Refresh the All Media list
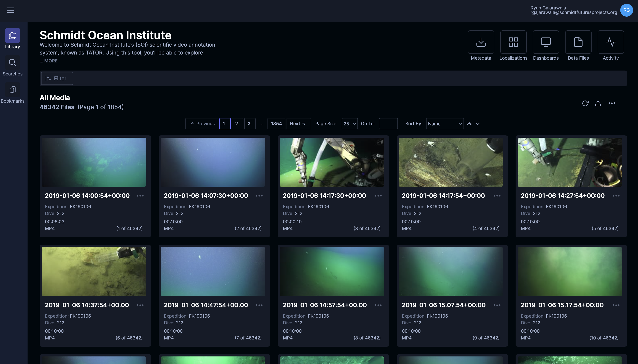 click(585, 103)
